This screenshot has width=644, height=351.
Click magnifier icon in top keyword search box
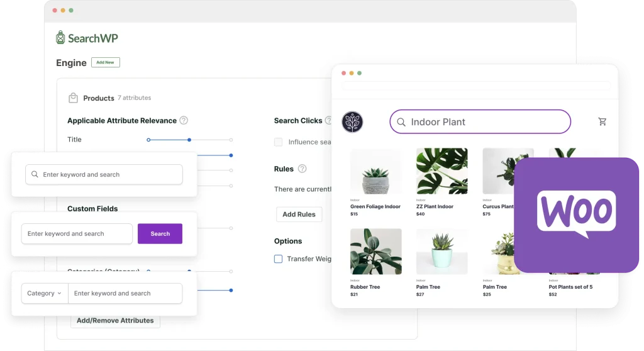[x=35, y=174]
